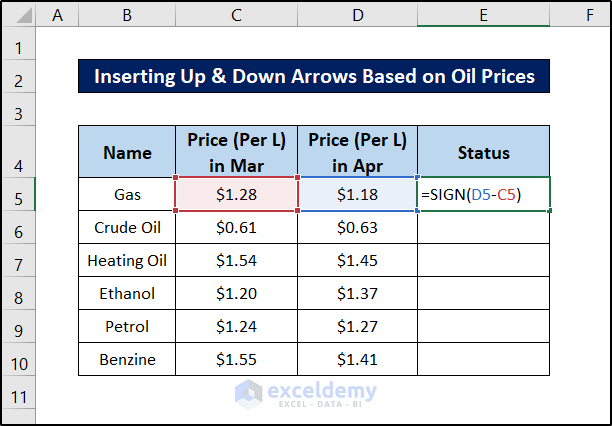Click the Heating Oil name cell
Viewport: 612px width, 426px height.
127,260
